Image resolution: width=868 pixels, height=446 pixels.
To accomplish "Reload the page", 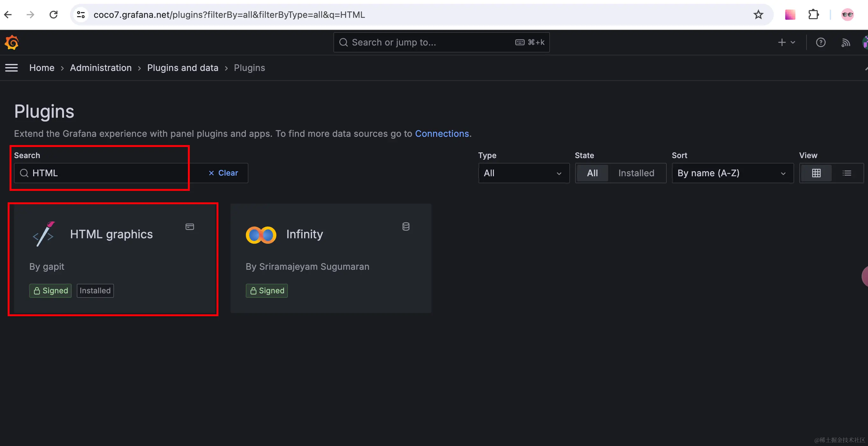I will (53, 14).
